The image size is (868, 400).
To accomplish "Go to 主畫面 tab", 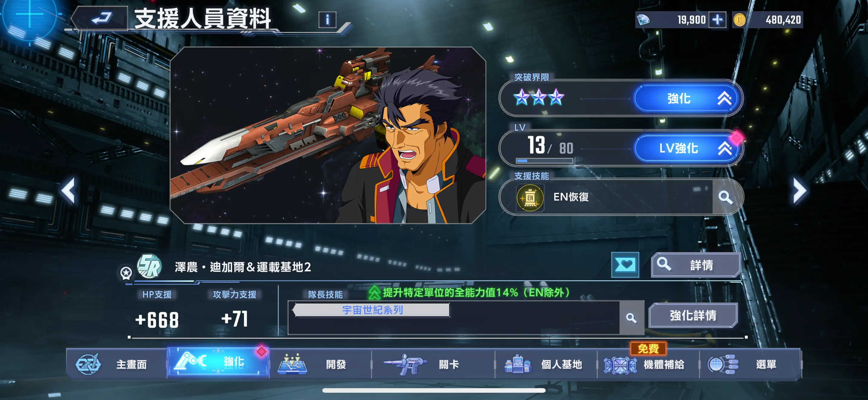I will (x=117, y=364).
